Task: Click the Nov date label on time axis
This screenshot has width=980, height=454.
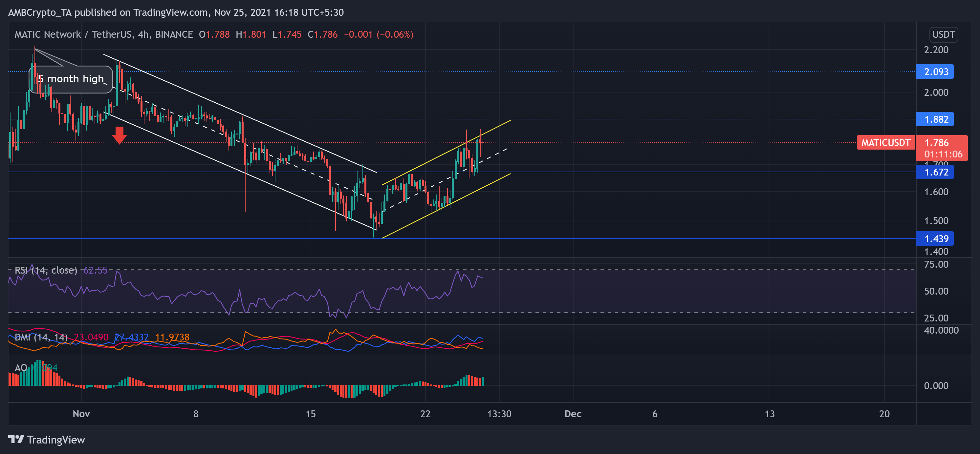Action: pyautogui.click(x=81, y=414)
